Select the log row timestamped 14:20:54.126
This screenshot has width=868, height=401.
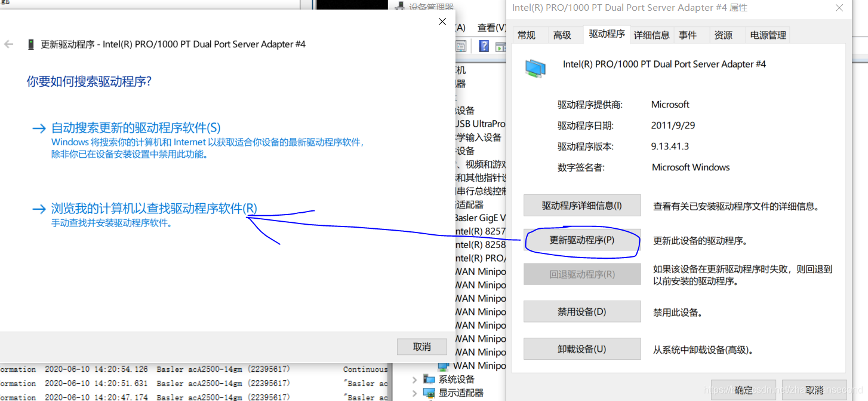194,369
